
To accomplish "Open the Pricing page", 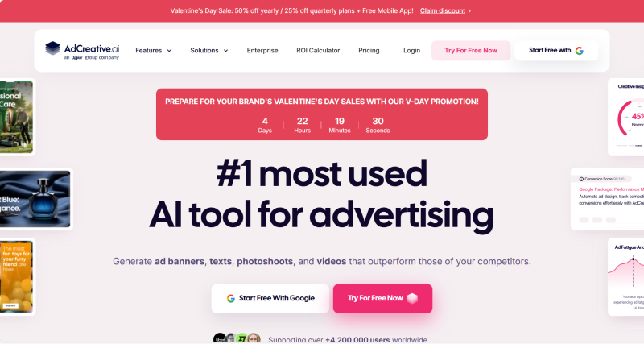I will coord(369,50).
